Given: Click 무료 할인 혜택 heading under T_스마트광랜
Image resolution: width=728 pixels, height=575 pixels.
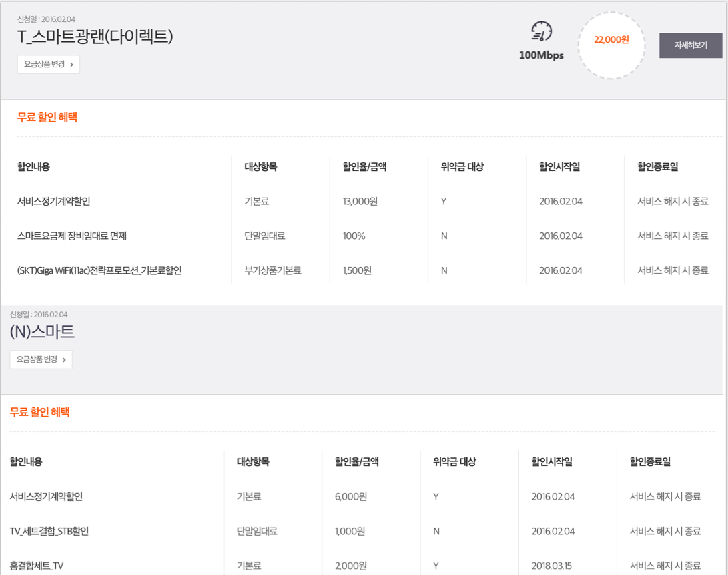Looking at the screenshot, I should [47, 117].
